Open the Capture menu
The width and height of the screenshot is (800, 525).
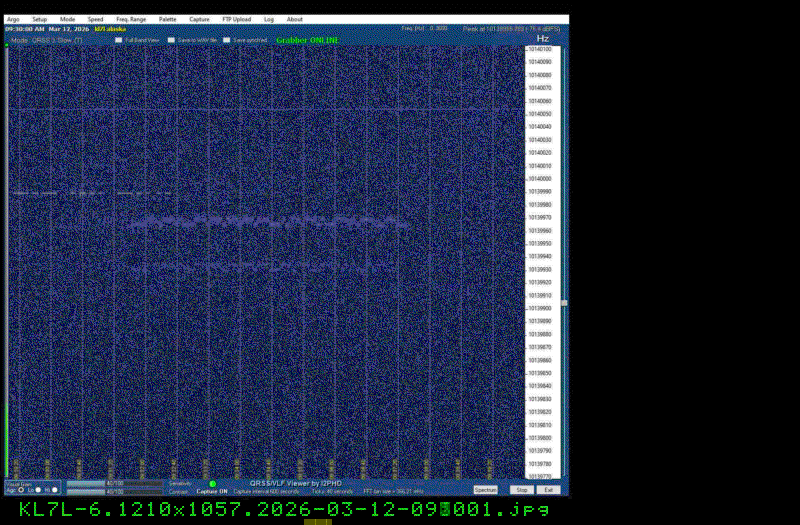coord(200,19)
